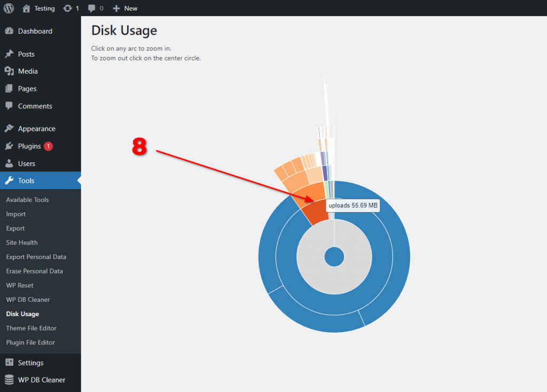Open Theme File Editor
The width and height of the screenshot is (547, 392).
31,328
